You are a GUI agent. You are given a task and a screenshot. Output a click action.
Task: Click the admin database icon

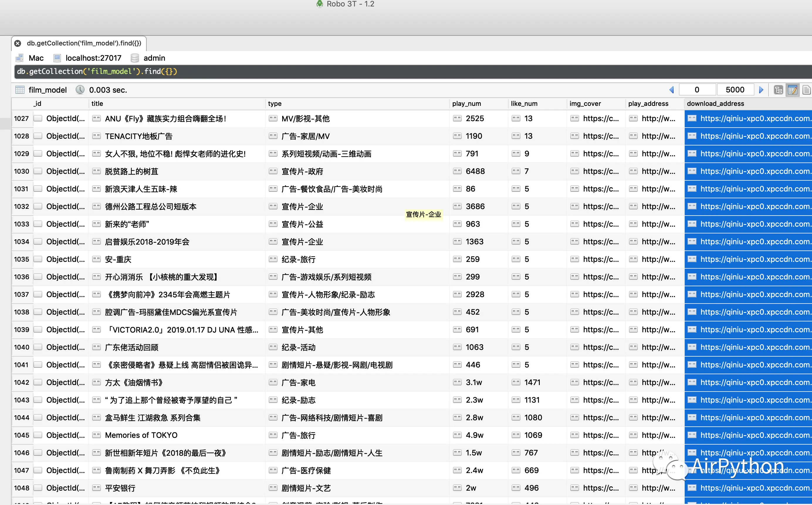(135, 58)
